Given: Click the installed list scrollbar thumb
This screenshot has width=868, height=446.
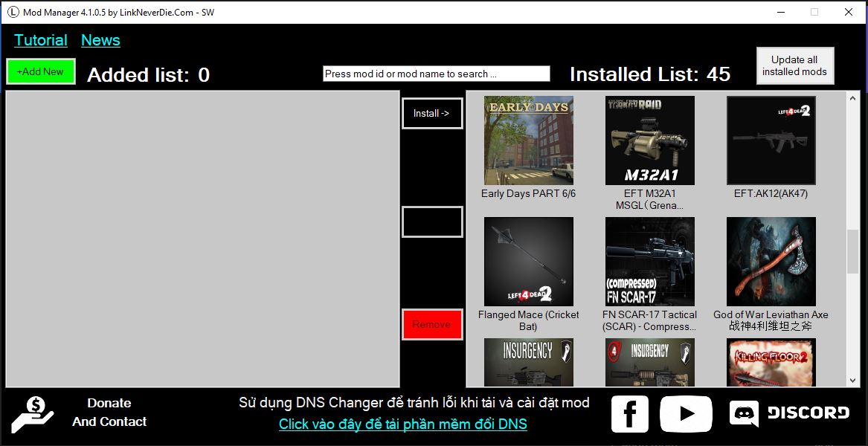Looking at the screenshot, I should (x=852, y=251).
